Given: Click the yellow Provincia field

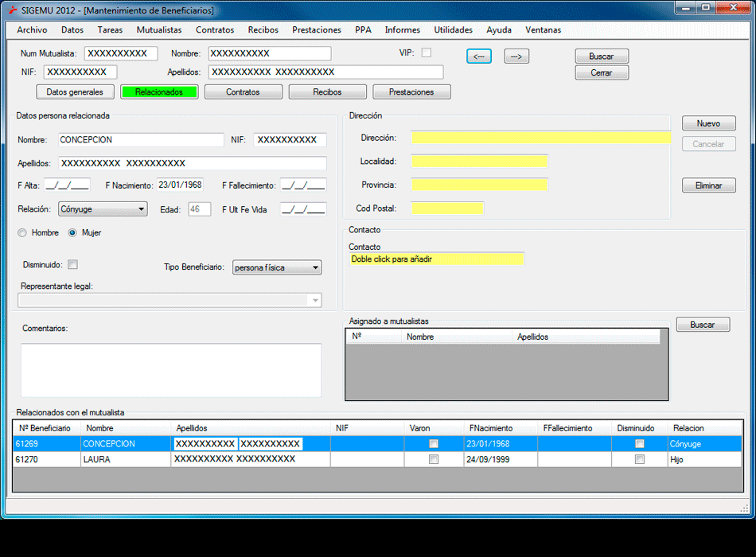Looking at the screenshot, I should pos(479,185).
